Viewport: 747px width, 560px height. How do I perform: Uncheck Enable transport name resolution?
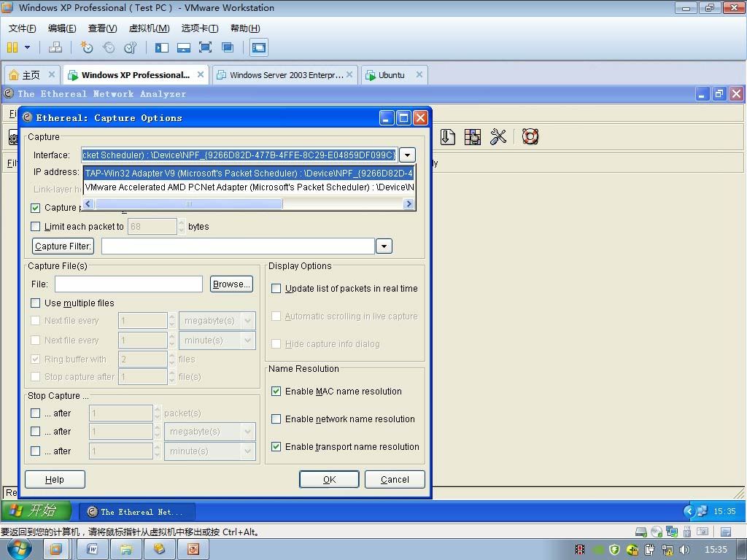276,447
